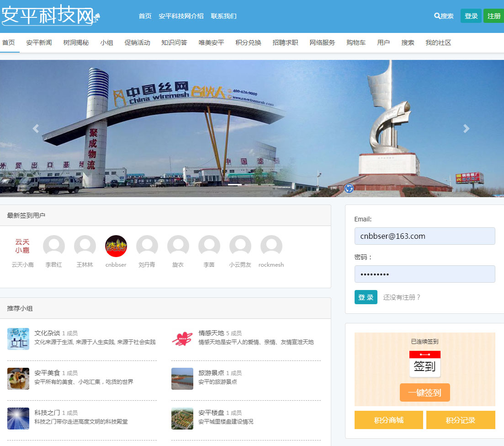Open 李君红 user avatar

[x=53, y=246]
